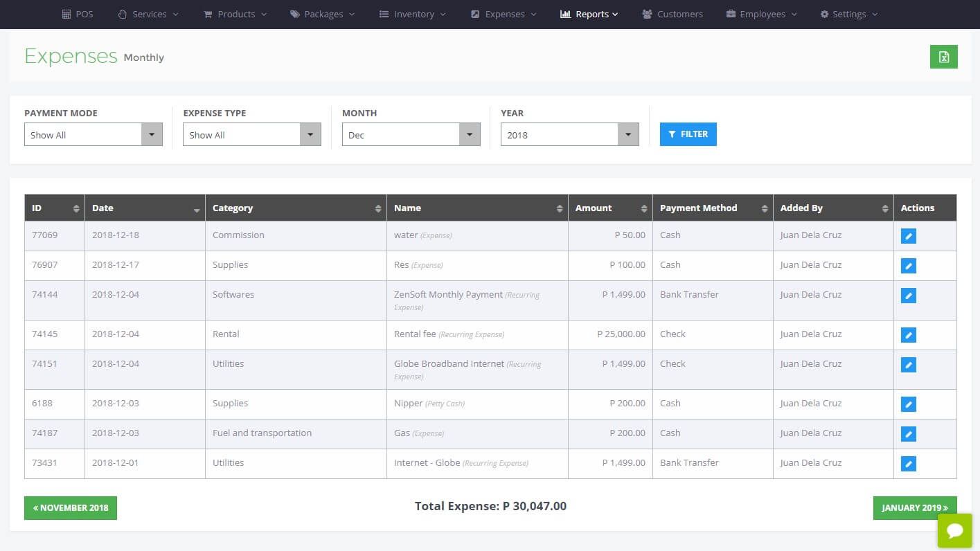Click the blue Filter button
The height and width of the screenshot is (551, 980).
point(688,134)
